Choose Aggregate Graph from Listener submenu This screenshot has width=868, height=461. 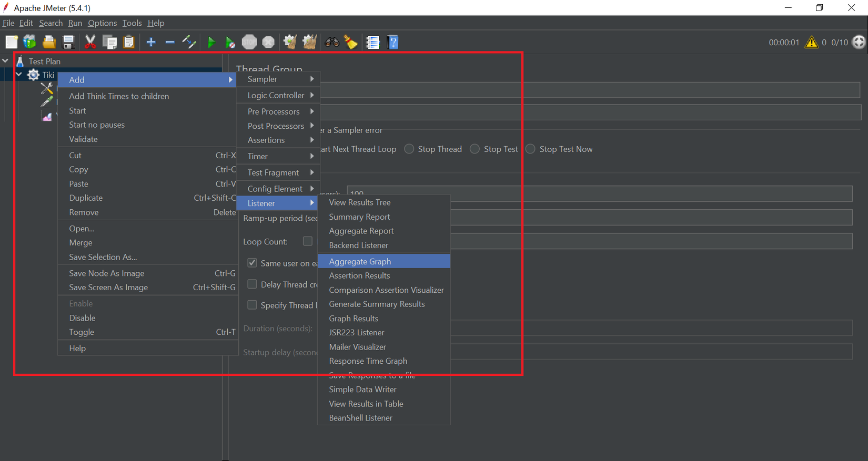pyautogui.click(x=384, y=261)
